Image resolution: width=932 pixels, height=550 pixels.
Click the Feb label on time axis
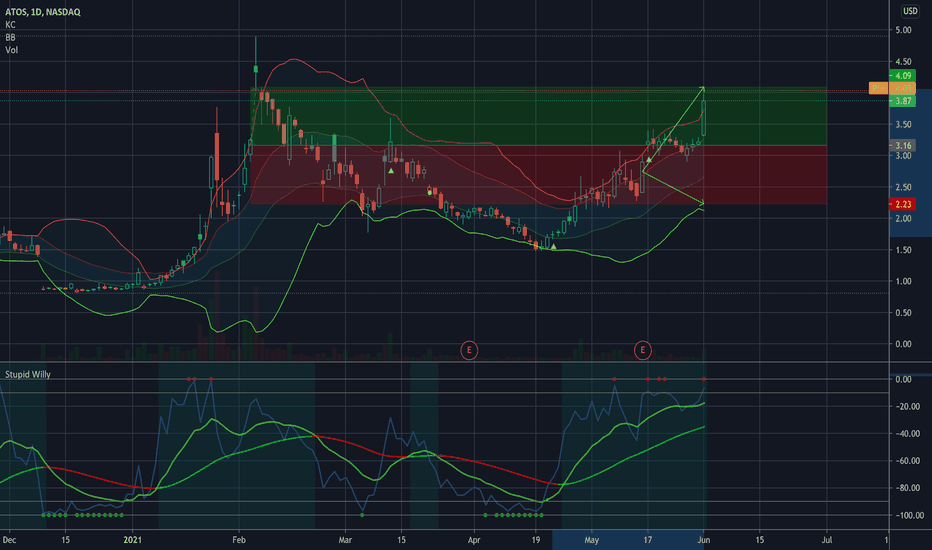(x=239, y=540)
